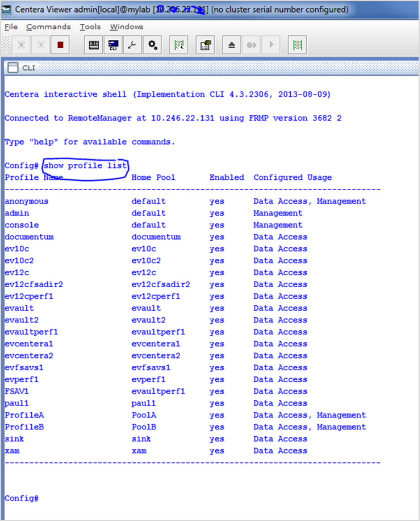Select the 'ProfileB' profile name

tap(24, 427)
